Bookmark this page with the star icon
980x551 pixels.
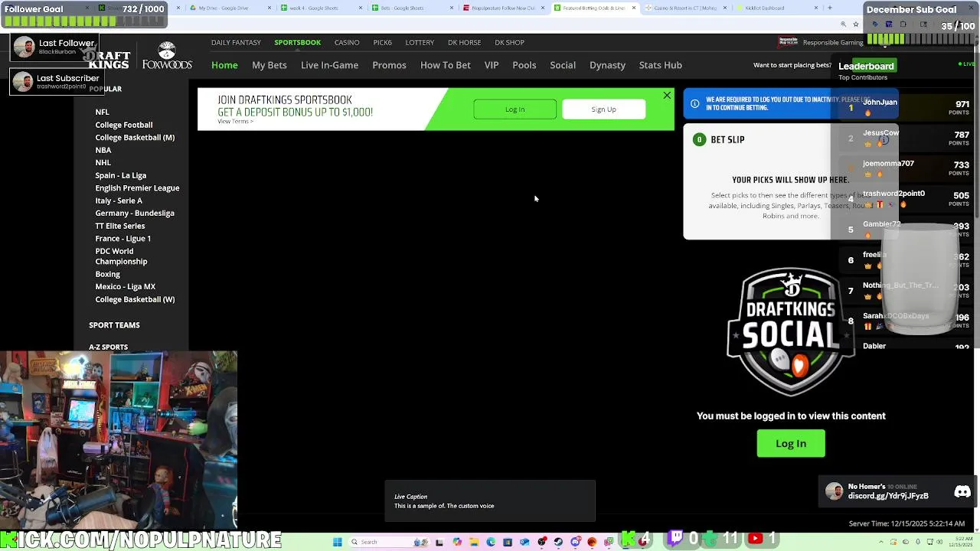pos(856,24)
